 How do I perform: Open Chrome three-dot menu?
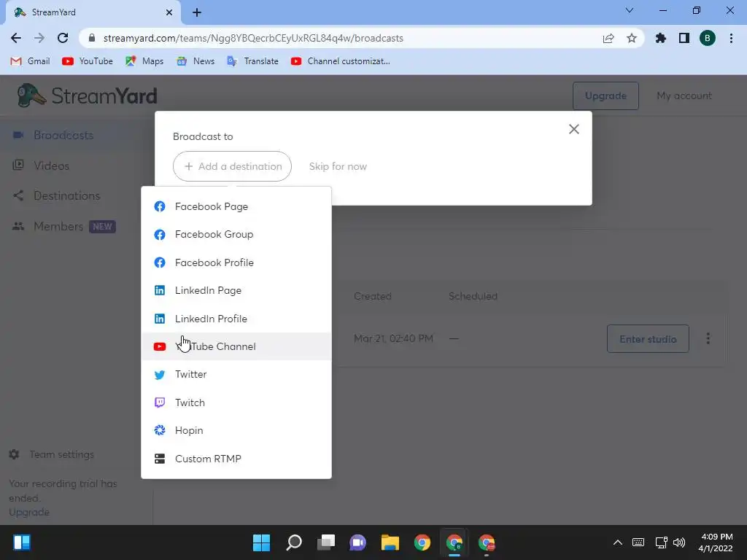[x=731, y=38]
